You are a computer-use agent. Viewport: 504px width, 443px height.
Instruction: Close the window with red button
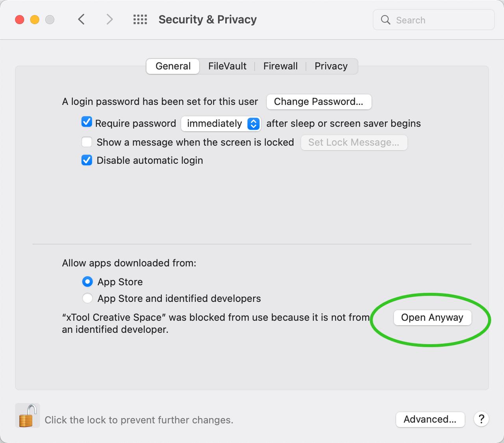coord(20,20)
